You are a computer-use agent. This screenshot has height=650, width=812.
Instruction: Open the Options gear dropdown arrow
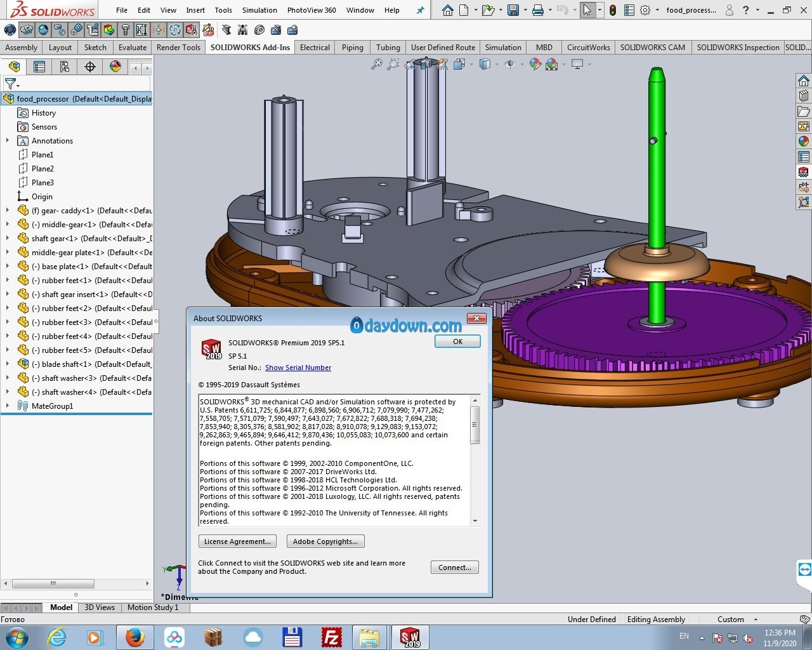click(657, 10)
